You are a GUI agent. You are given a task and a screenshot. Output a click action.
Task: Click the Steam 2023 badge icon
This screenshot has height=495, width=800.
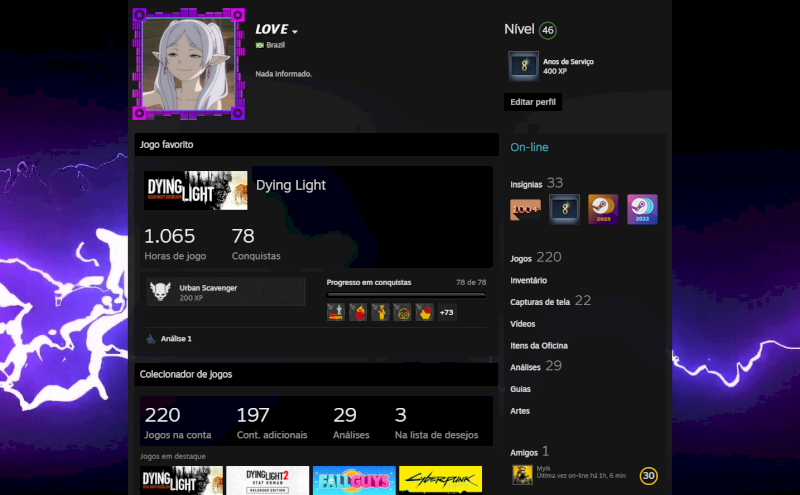[603, 209]
